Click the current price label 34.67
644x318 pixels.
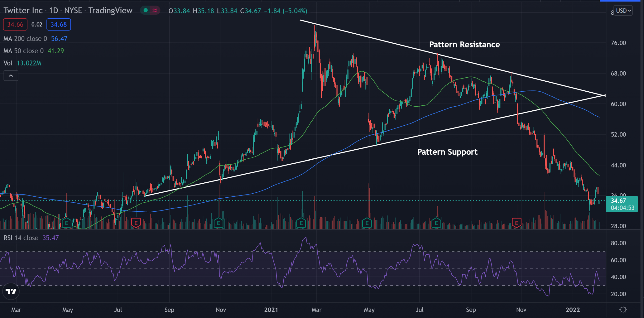click(x=622, y=204)
